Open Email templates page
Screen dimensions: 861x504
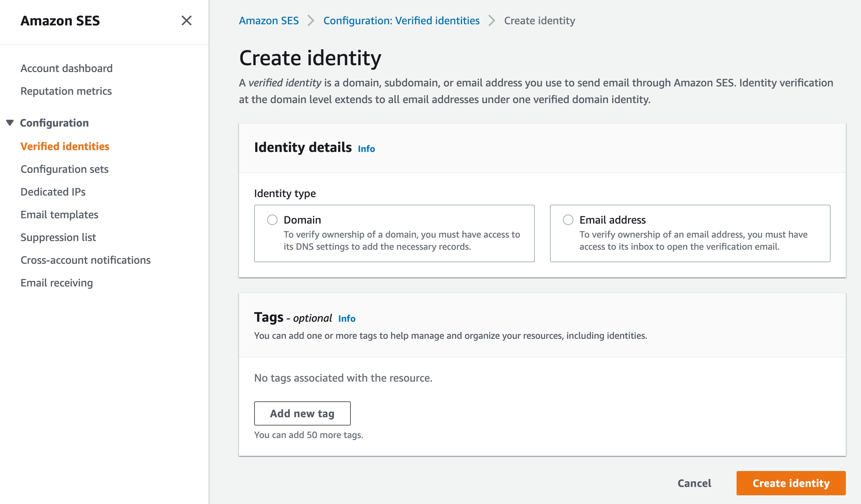click(59, 214)
